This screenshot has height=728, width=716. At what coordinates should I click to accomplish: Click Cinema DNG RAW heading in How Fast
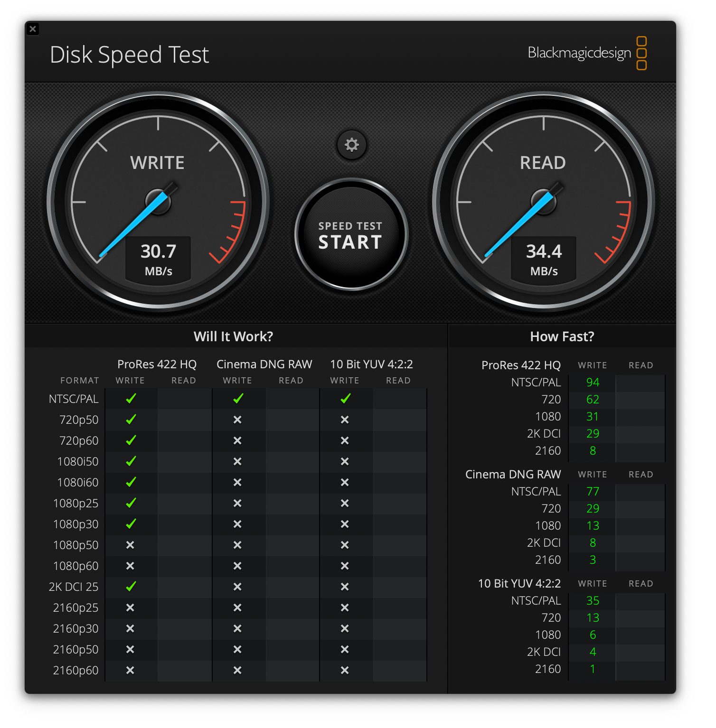coord(513,474)
